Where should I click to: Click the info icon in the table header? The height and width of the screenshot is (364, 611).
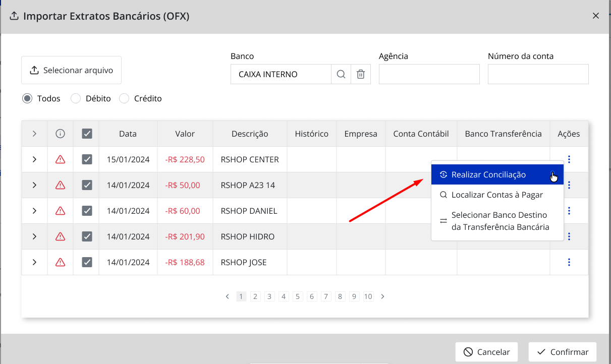[61, 134]
